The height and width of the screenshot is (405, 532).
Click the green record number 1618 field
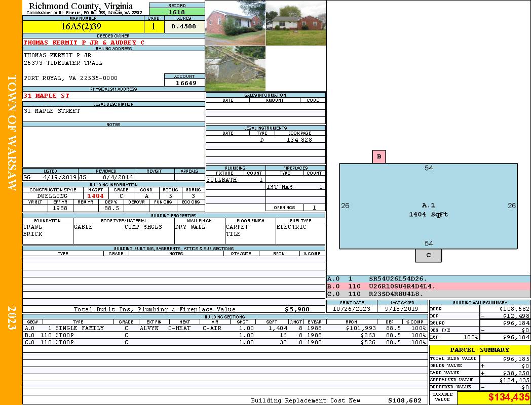(176, 12)
